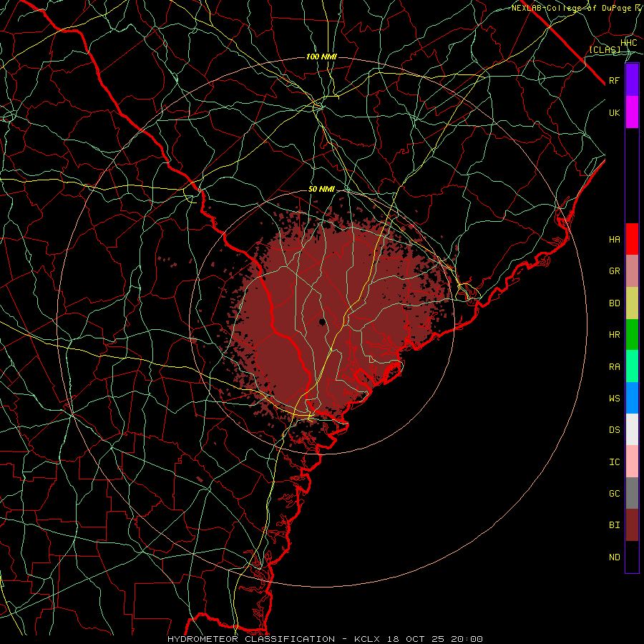
Task: Click the HA legend label
Action: click(615, 239)
